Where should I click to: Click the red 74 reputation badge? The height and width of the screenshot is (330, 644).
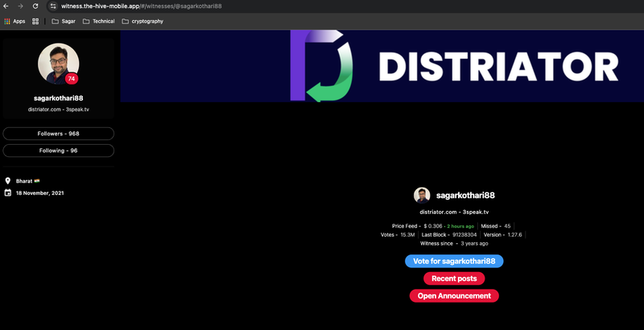pyautogui.click(x=72, y=79)
